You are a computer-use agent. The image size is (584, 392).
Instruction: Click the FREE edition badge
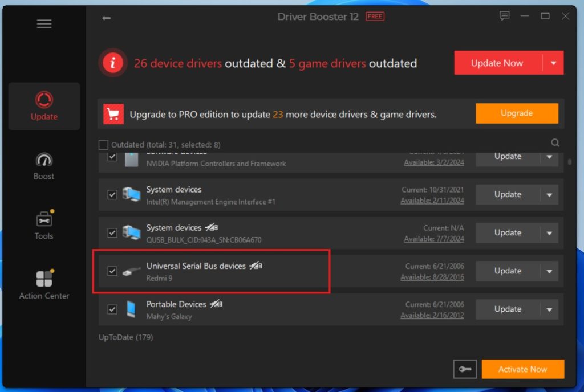[x=375, y=17]
